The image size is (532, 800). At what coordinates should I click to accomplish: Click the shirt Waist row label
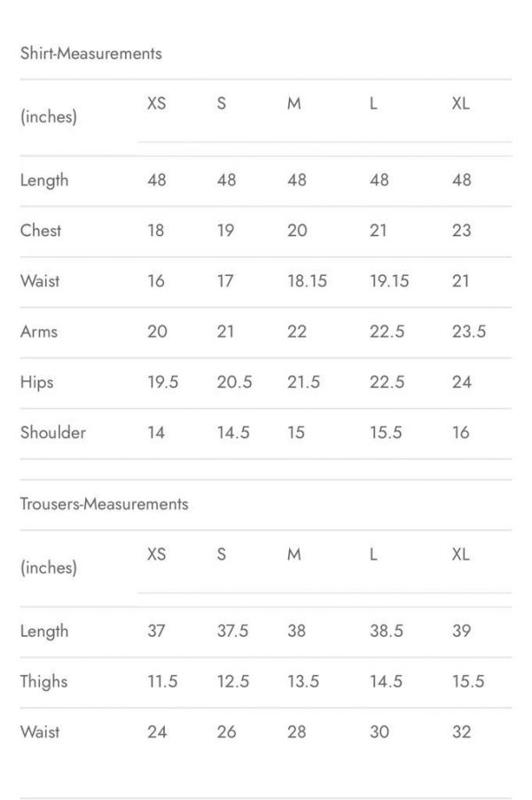click(x=40, y=281)
